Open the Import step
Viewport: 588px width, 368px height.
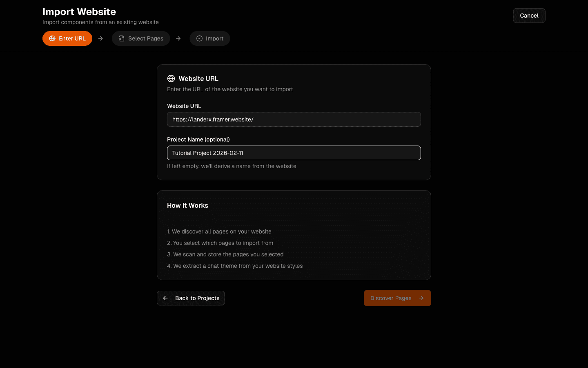tap(210, 38)
